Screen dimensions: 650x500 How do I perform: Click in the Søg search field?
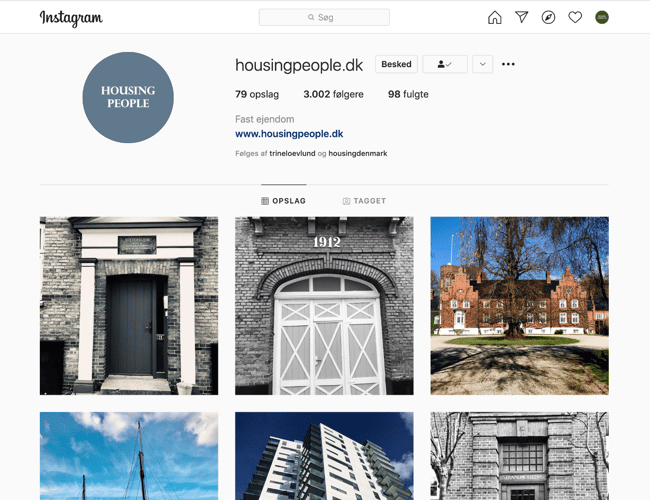click(324, 17)
